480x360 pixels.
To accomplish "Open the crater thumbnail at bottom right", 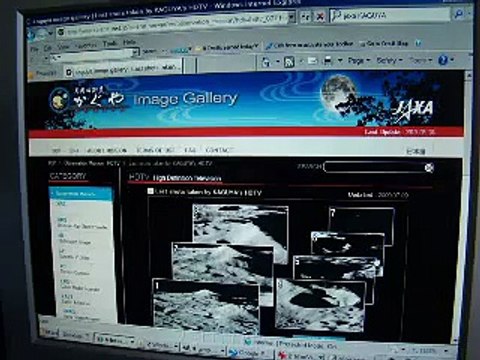I will 320,306.
